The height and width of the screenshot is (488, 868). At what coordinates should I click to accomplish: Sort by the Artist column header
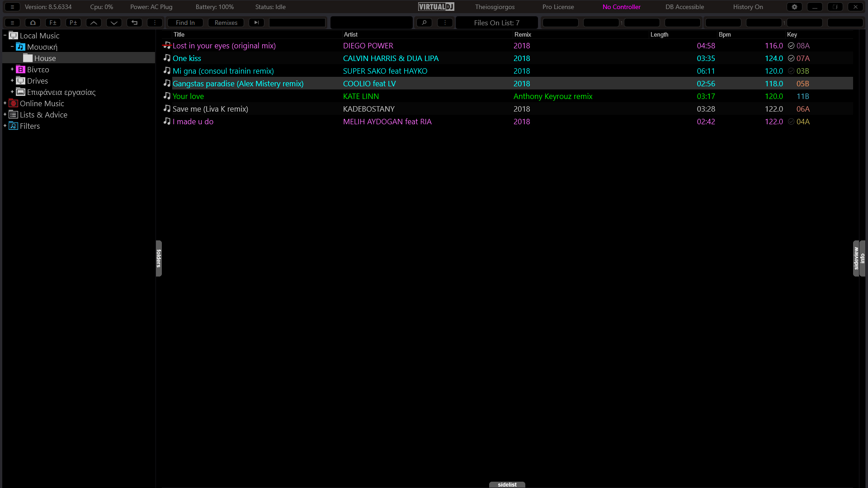point(350,34)
